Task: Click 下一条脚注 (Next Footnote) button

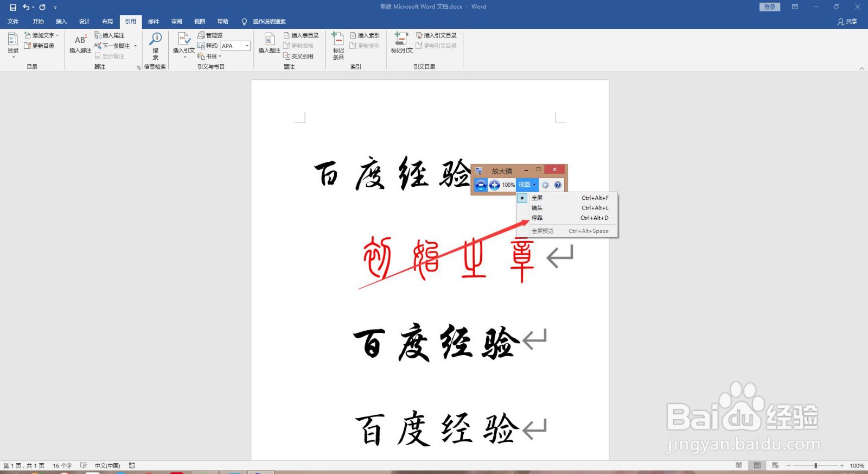Action: coord(112,46)
